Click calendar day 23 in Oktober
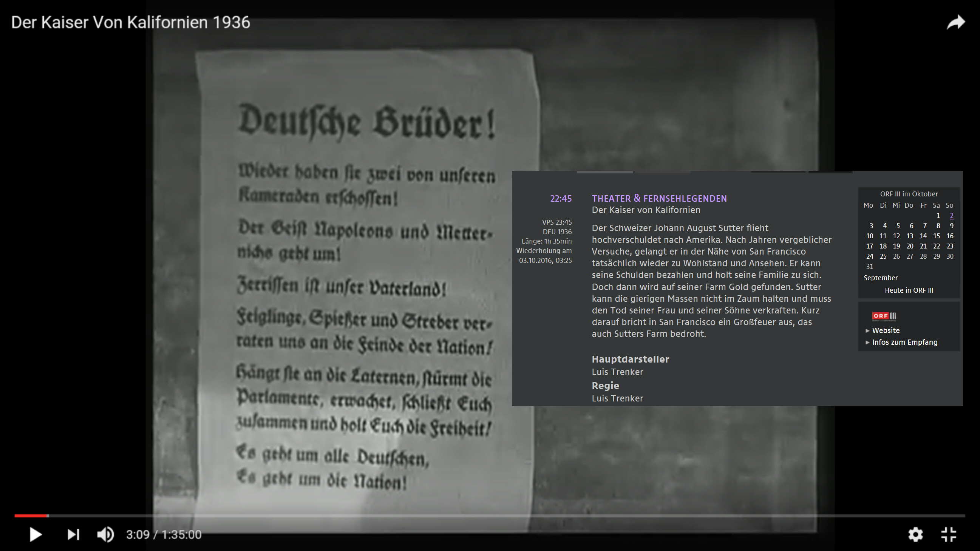The height and width of the screenshot is (551, 980). tap(949, 246)
